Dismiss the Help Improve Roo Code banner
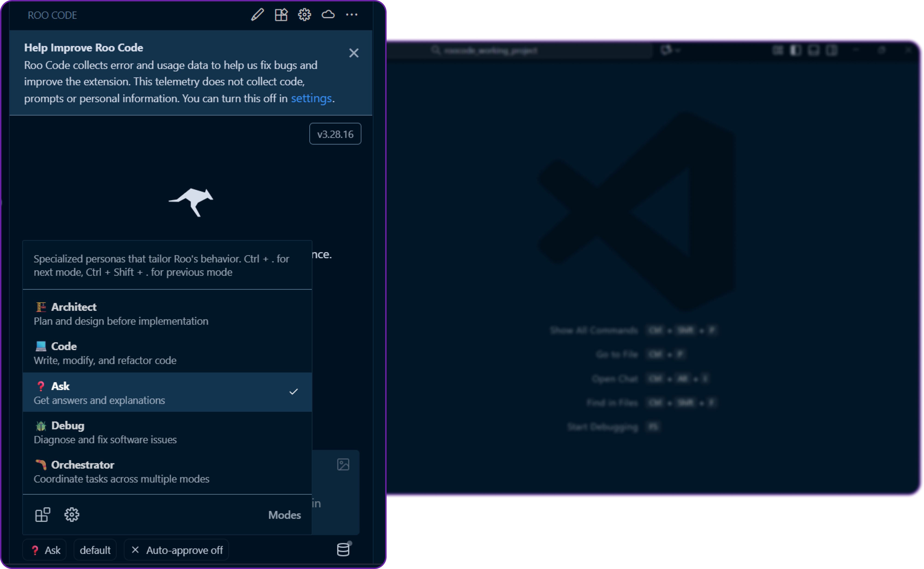 click(x=354, y=53)
